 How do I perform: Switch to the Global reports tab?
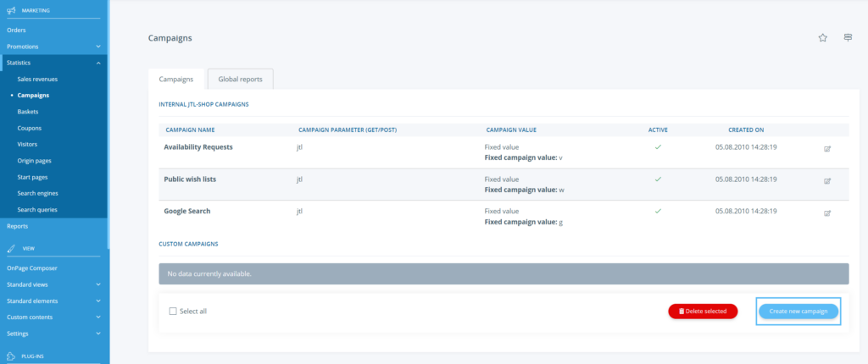pos(240,79)
